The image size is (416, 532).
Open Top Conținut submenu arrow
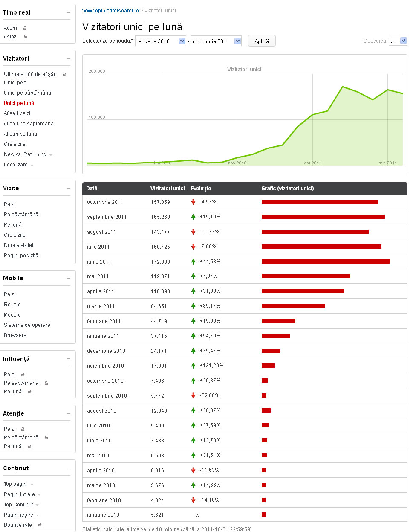(37, 505)
